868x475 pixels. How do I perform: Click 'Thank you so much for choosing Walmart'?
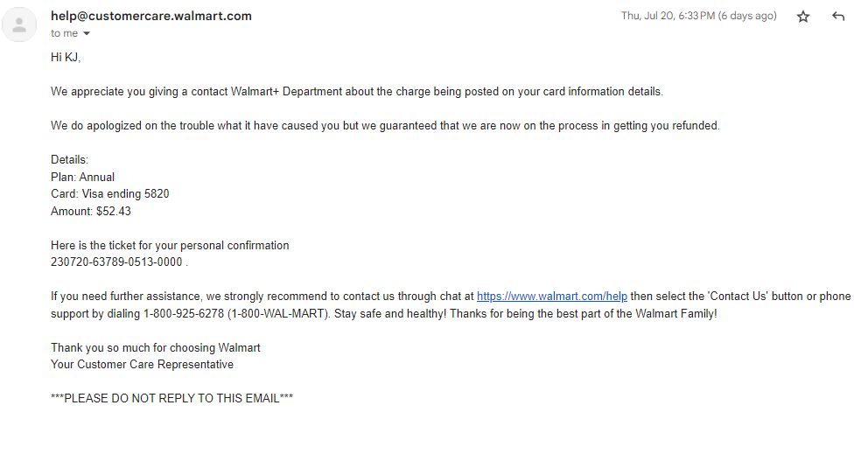pyautogui.click(x=156, y=347)
